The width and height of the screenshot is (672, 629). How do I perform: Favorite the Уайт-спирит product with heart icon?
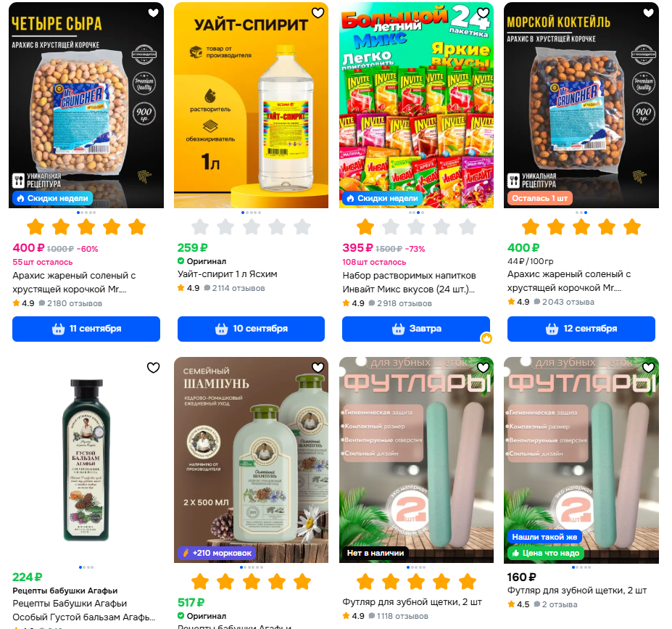[x=318, y=13]
